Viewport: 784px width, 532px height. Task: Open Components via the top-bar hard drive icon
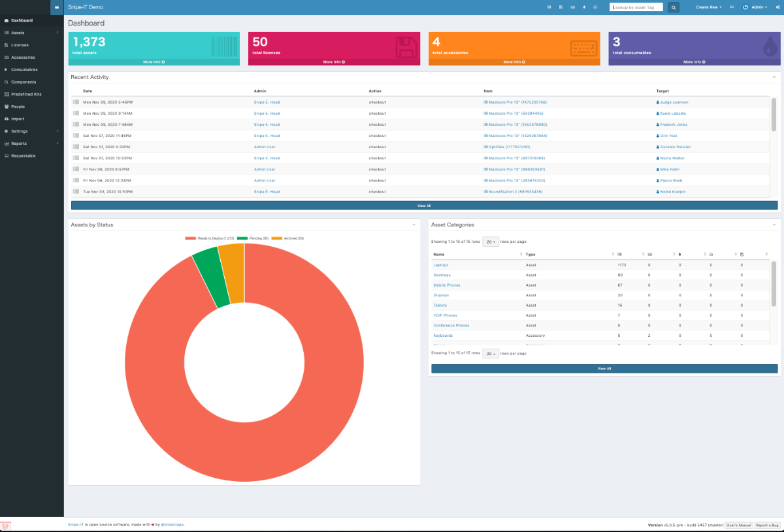(x=595, y=7)
